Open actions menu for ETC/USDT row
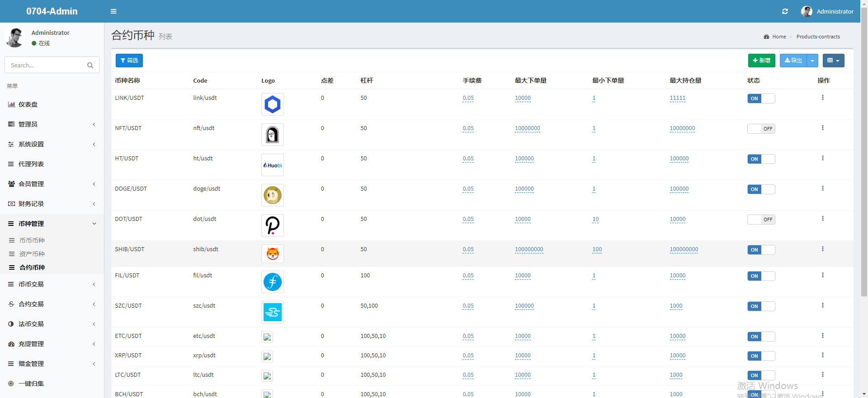 pyautogui.click(x=822, y=336)
